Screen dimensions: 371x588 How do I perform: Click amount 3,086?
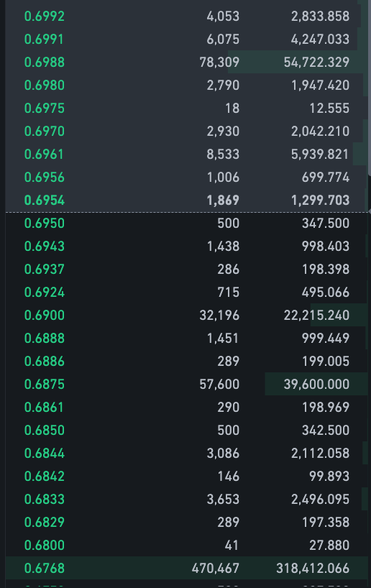click(x=223, y=454)
